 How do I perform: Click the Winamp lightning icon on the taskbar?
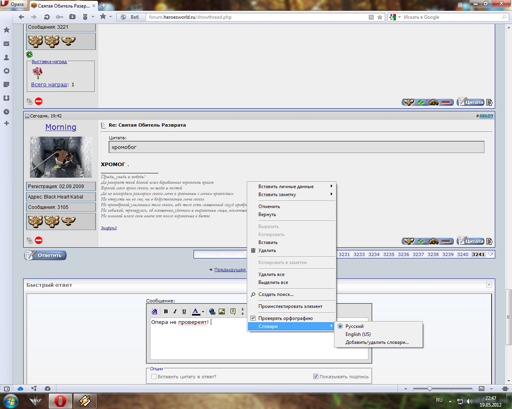point(85,401)
